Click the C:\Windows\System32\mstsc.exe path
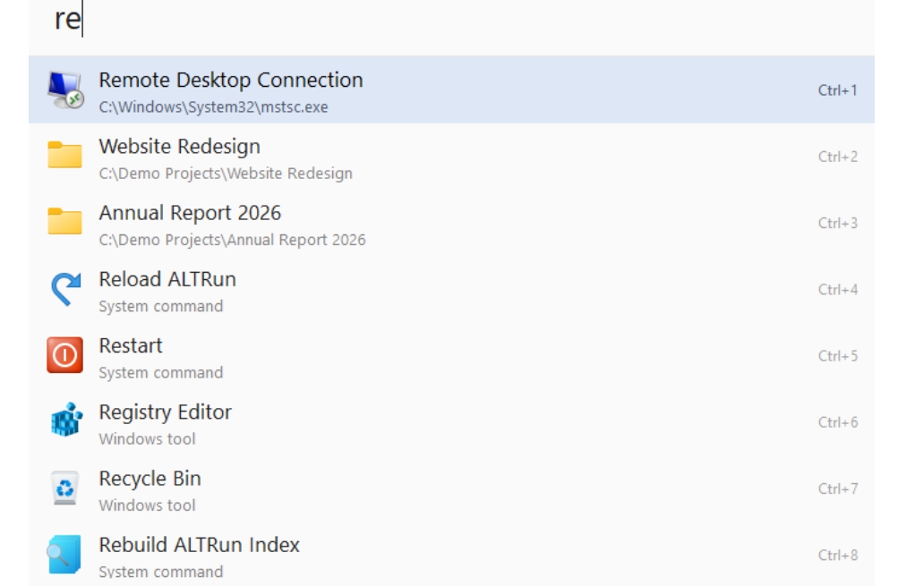 (x=213, y=107)
